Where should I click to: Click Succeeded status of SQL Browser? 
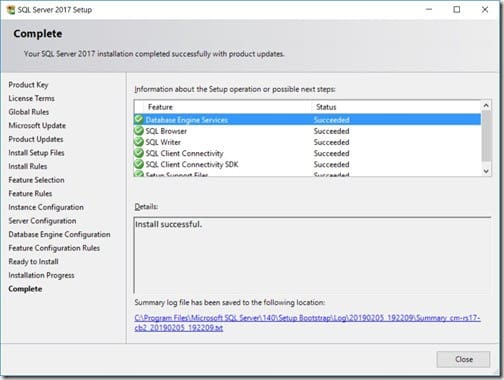pyautogui.click(x=331, y=131)
